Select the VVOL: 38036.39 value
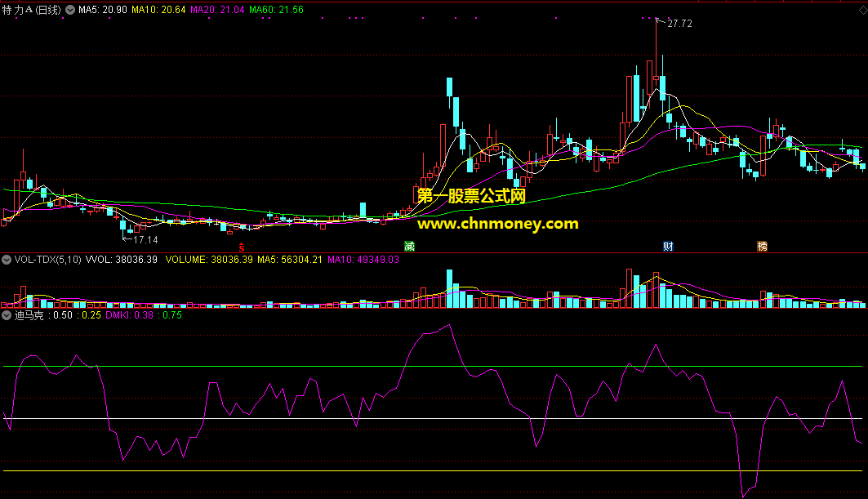The height and width of the screenshot is (499, 868). coord(121,259)
